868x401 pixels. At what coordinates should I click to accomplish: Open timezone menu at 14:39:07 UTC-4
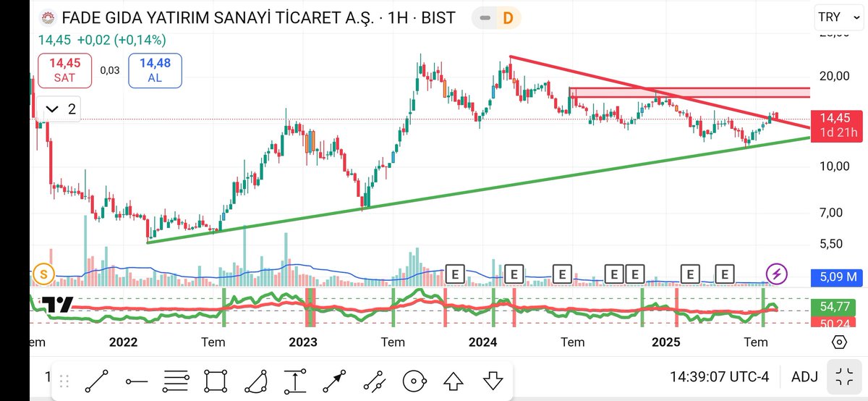(x=719, y=376)
